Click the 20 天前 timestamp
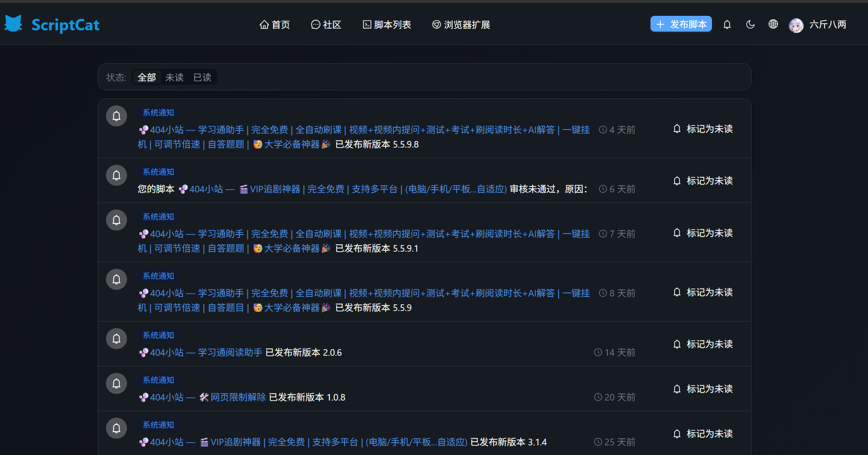868x455 pixels. [615, 397]
